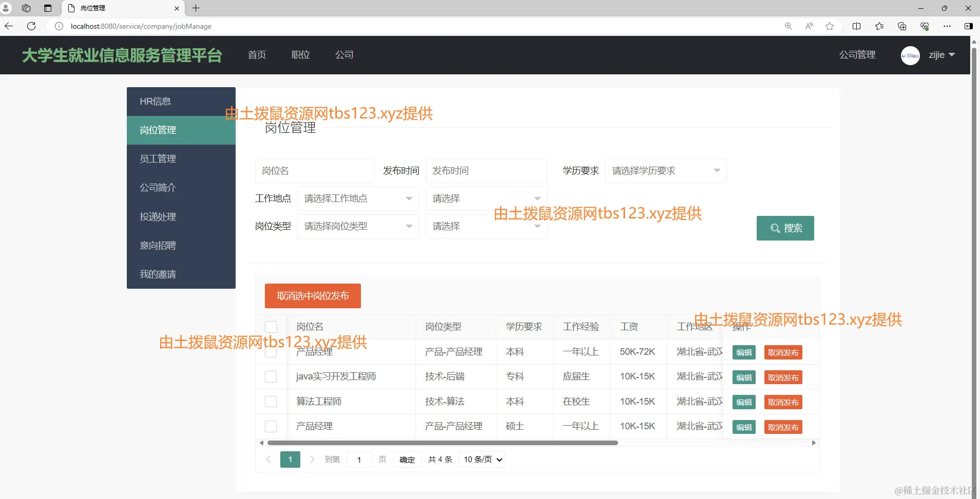980x499 pixels.
Task: Open 意向招聘 in the sidebar
Action: click(181, 246)
